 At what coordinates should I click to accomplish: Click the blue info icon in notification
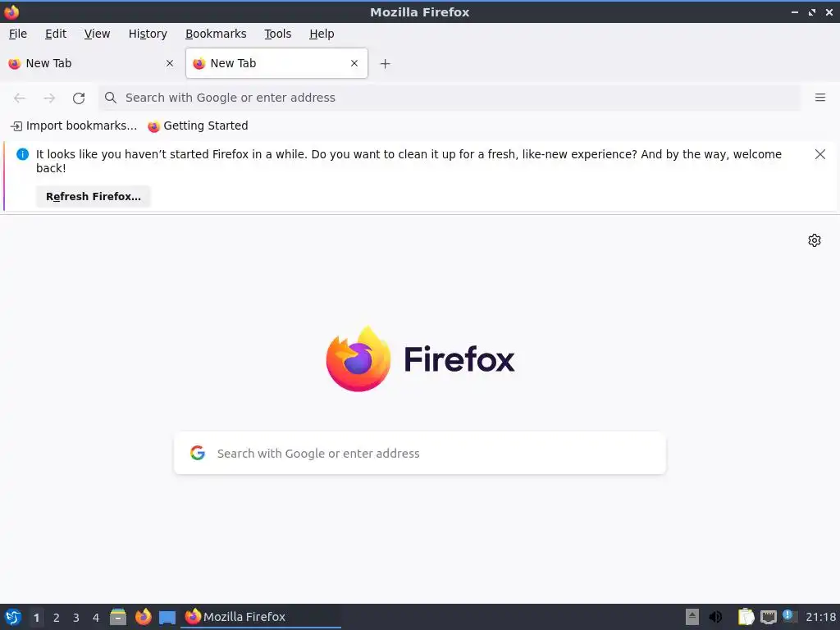coord(22,154)
